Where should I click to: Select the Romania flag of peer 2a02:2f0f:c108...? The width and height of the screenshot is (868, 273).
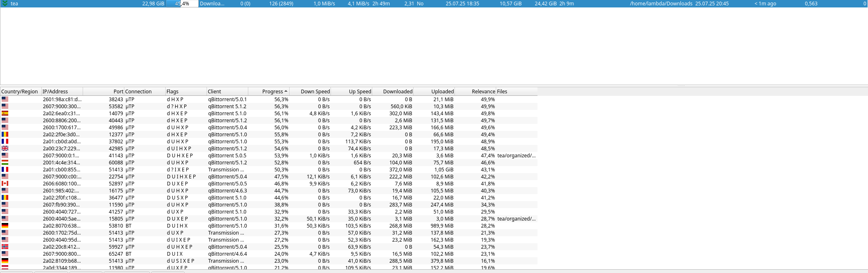click(x=5, y=197)
